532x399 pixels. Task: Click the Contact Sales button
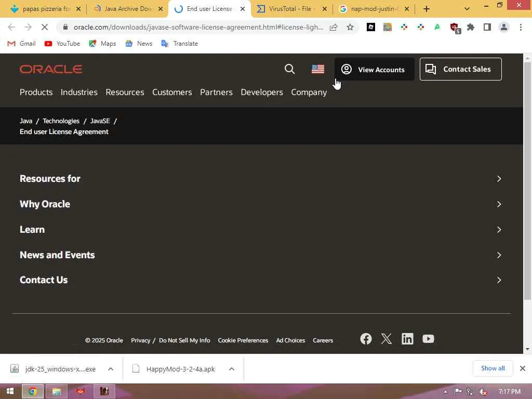coord(460,69)
